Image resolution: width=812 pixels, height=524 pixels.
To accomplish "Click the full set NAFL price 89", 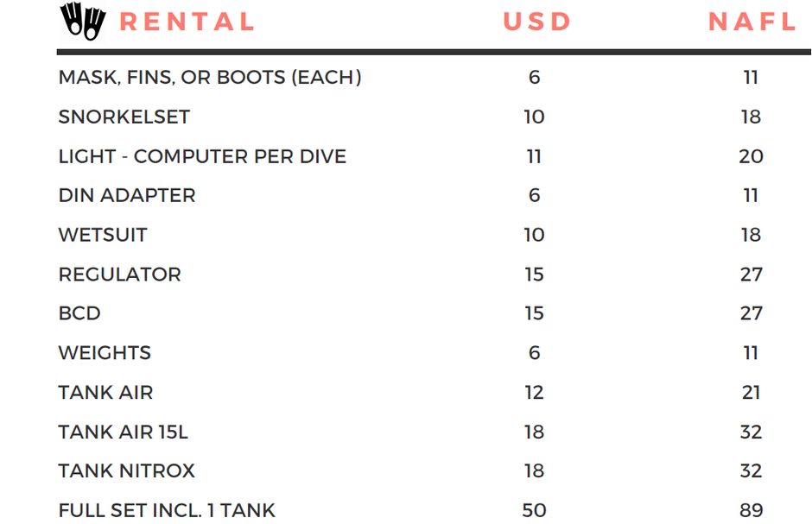I will [752, 510].
